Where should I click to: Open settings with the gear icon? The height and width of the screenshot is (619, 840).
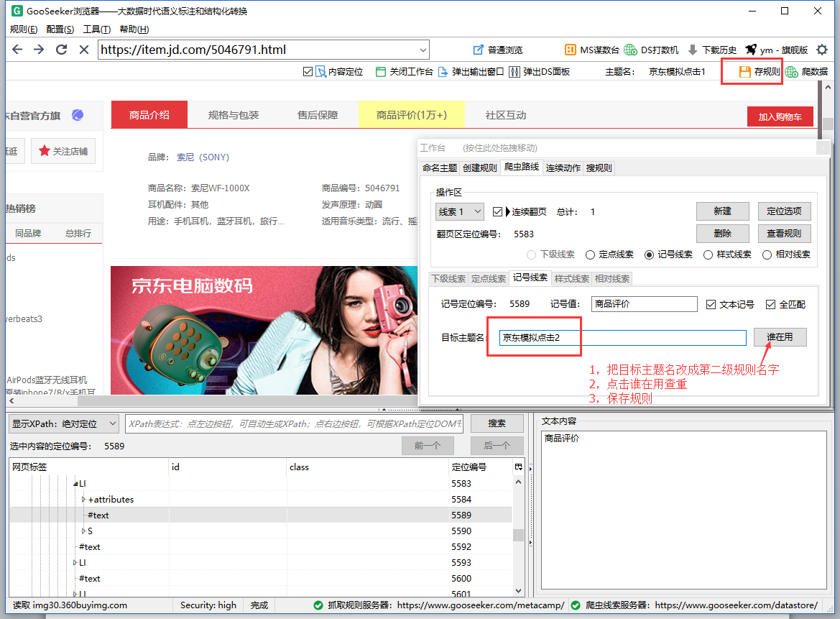822,50
